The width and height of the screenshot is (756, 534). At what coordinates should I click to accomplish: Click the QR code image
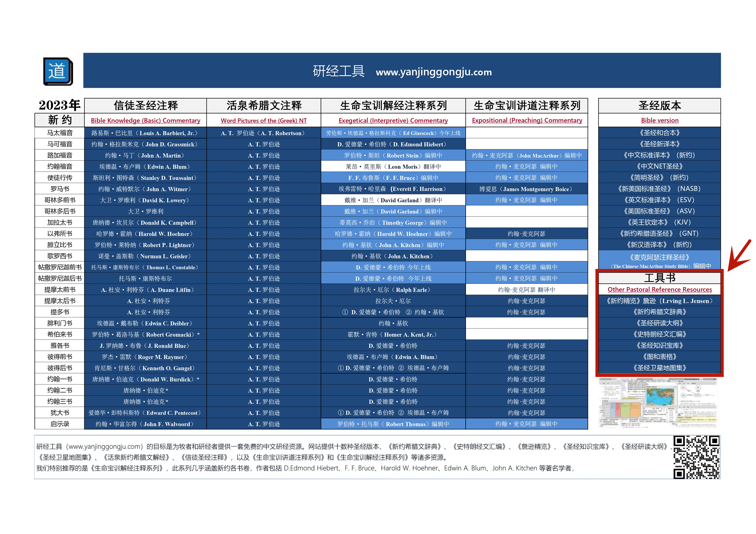(x=696, y=457)
